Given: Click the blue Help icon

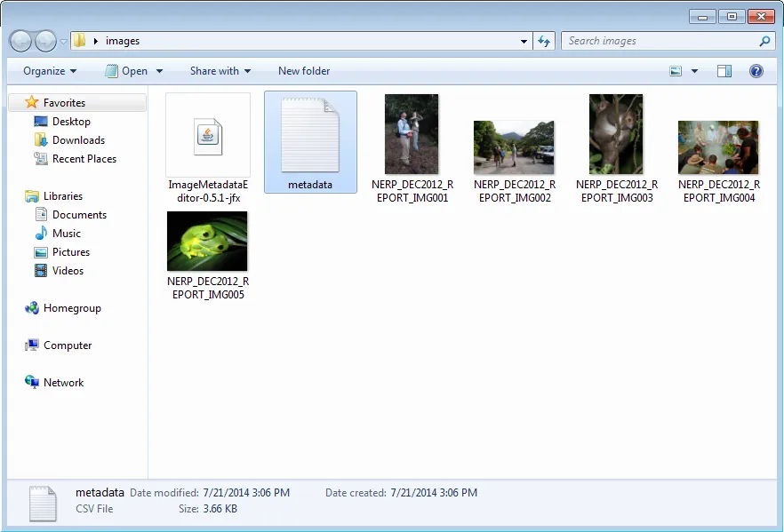Looking at the screenshot, I should tap(756, 71).
